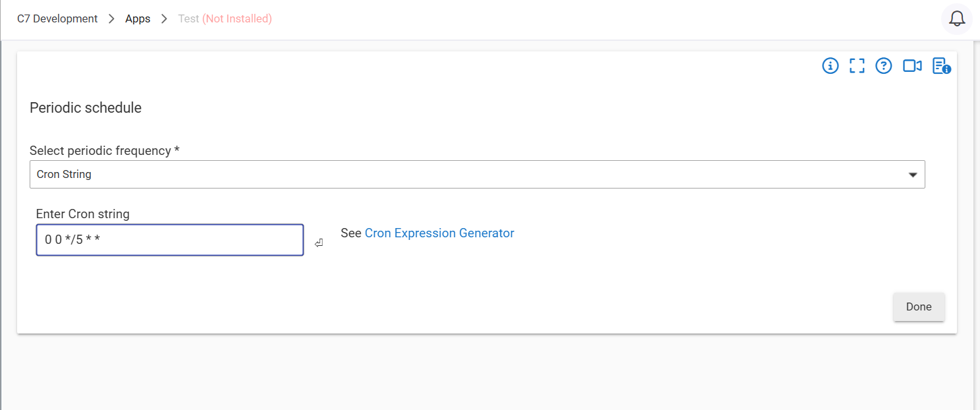Image resolution: width=980 pixels, height=410 pixels.
Task: Click the video camera icon
Action: click(x=912, y=66)
